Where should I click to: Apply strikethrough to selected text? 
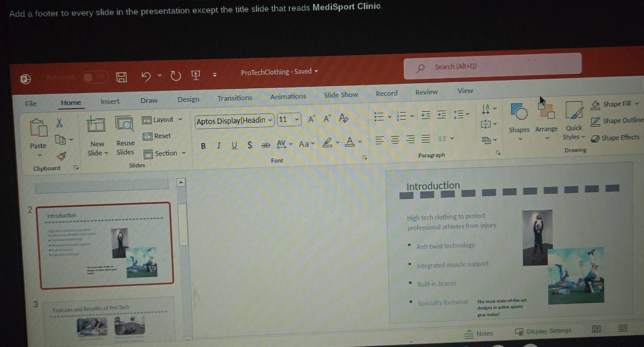point(266,145)
